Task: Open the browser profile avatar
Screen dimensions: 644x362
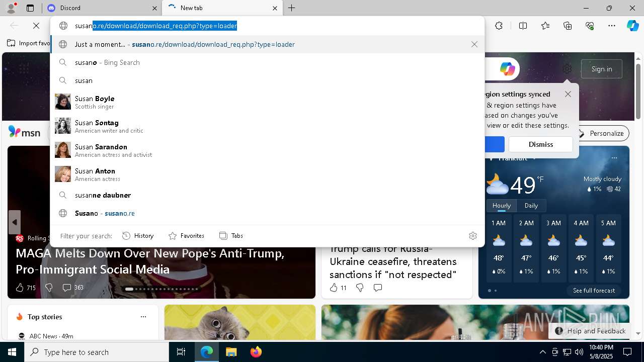Action: click(11, 8)
